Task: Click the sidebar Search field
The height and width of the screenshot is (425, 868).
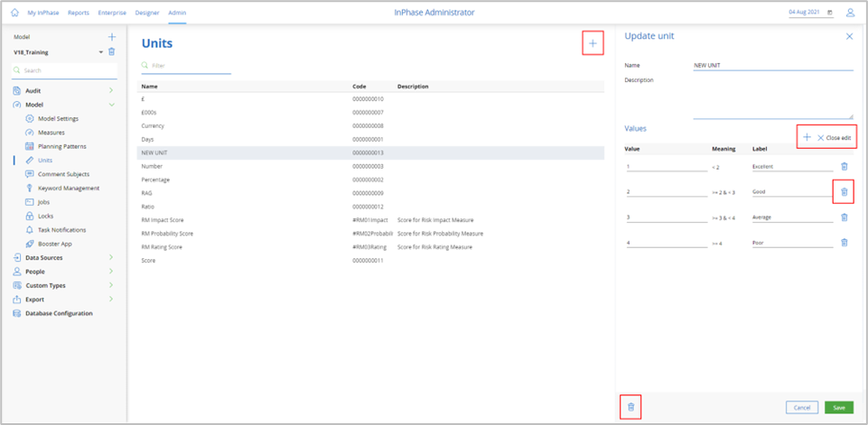Action: point(64,70)
